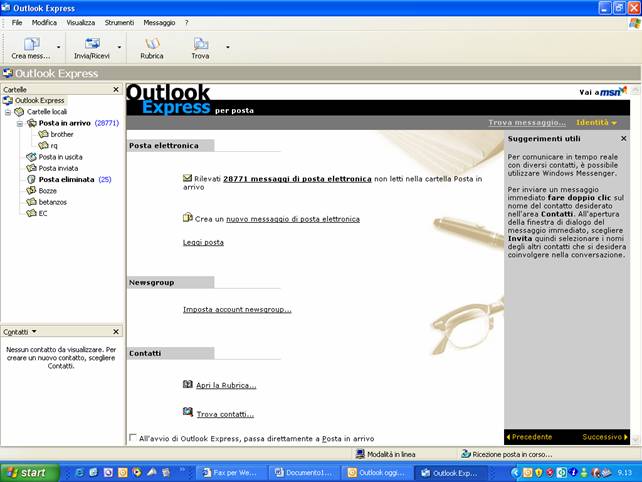The image size is (642, 482).
Task: Switch to the Outlook oggi... taskbar button
Action: (377, 473)
